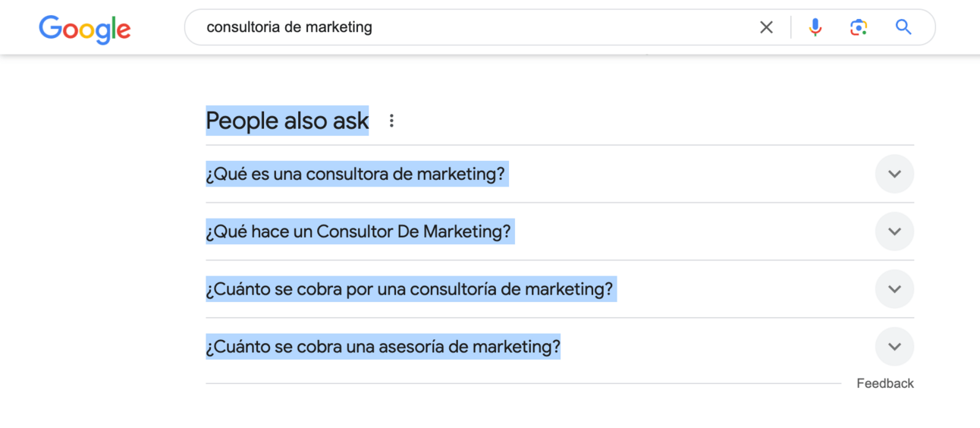Click question text "¿Qué hace un Consultor De Marketing?"
Image resolution: width=980 pixels, height=428 pixels.
[x=359, y=231]
